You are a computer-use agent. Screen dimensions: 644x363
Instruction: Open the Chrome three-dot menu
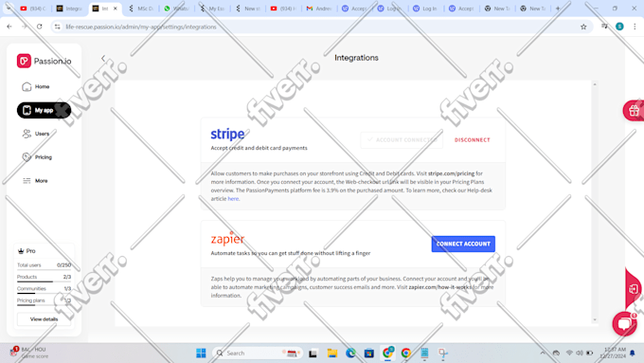click(635, 27)
